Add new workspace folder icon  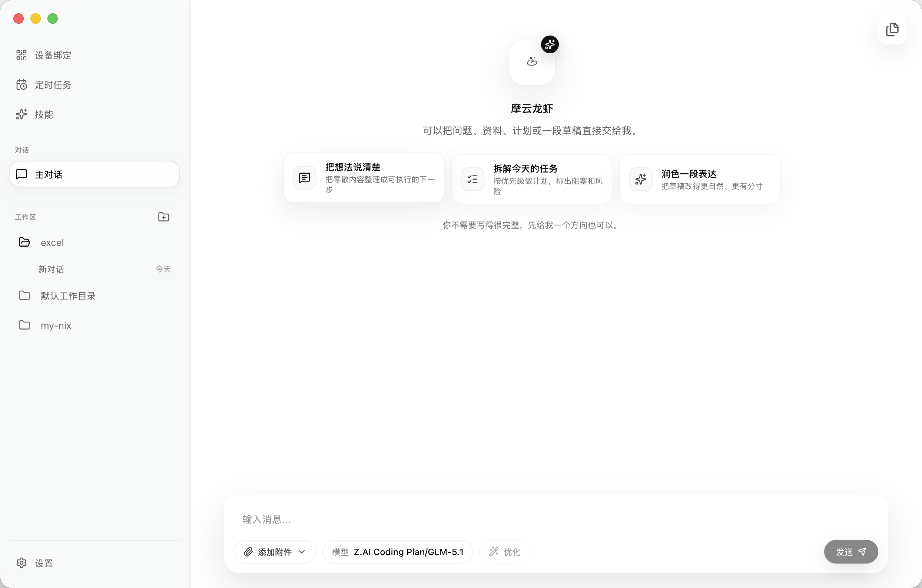pos(164,217)
